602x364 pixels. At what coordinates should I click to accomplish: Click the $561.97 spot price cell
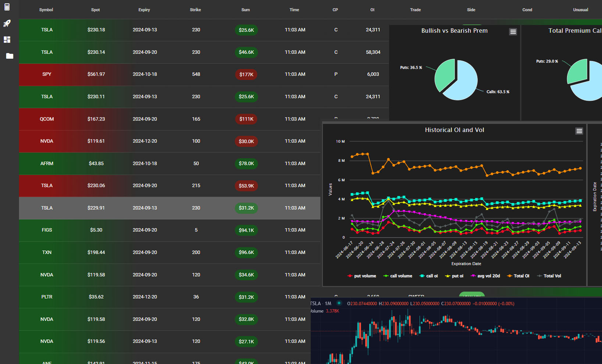(x=96, y=74)
